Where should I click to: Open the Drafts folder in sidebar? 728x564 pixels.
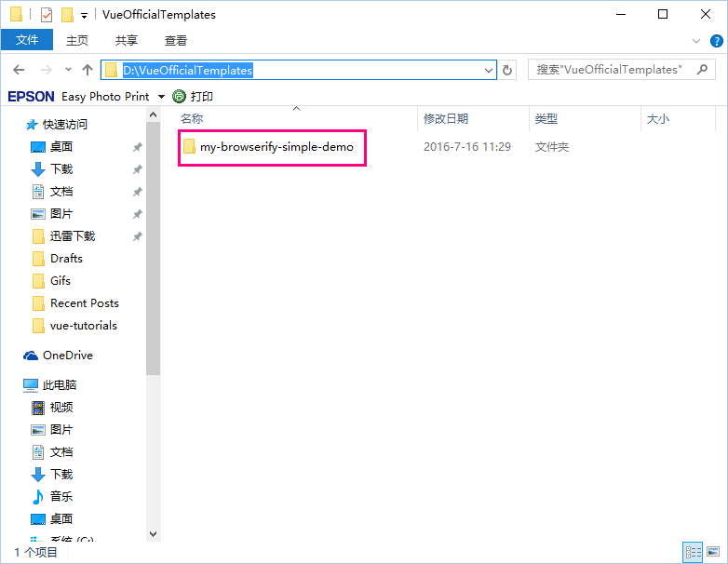pyautogui.click(x=66, y=258)
